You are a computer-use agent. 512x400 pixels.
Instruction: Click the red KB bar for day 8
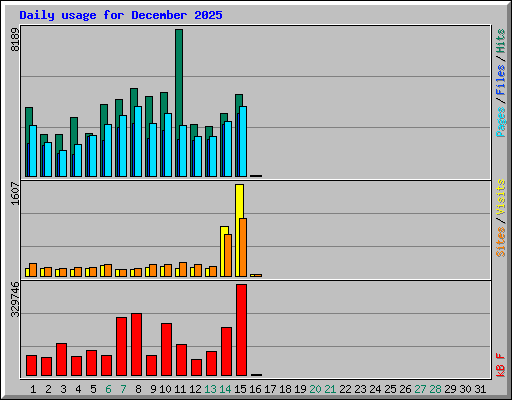click(136, 344)
